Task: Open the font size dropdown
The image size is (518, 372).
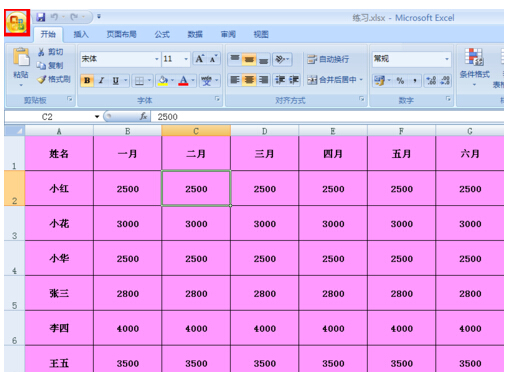Action: [x=186, y=59]
